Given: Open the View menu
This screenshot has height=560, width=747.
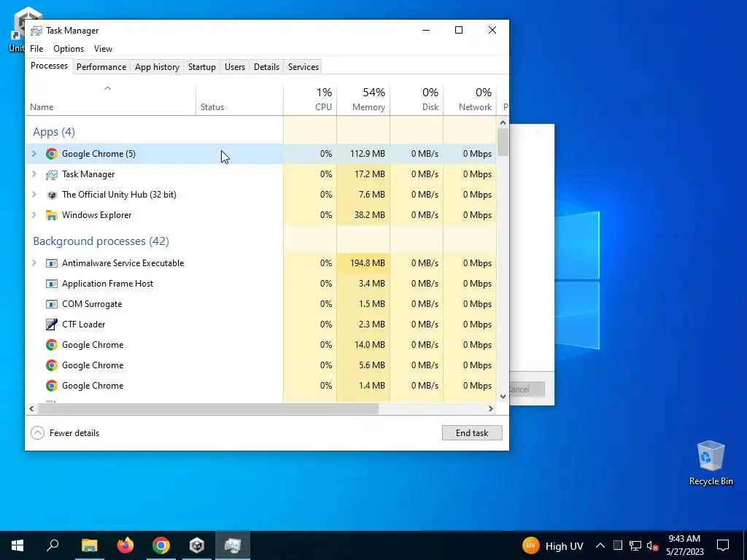Looking at the screenshot, I should [103, 49].
